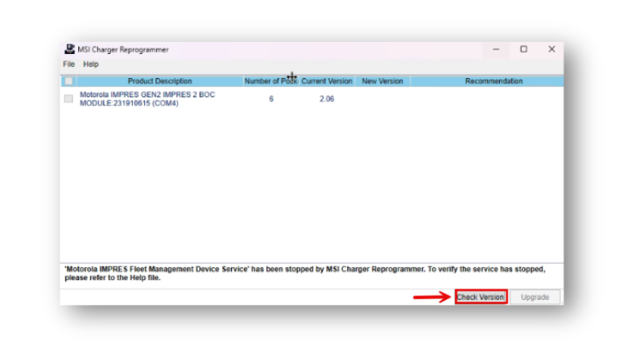The height and width of the screenshot is (362, 644).
Task: Open the Help menu
Action: click(91, 64)
